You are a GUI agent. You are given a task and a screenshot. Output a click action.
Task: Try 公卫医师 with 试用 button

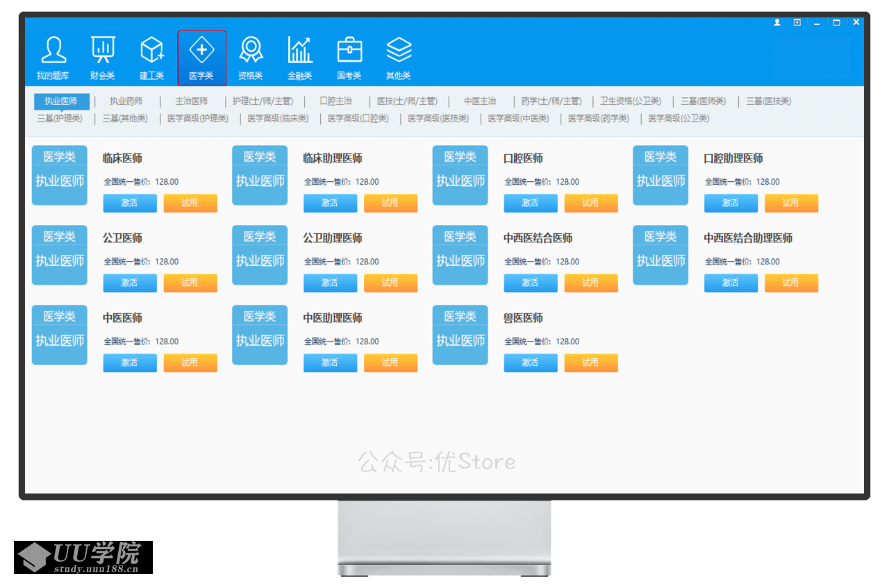190,283
